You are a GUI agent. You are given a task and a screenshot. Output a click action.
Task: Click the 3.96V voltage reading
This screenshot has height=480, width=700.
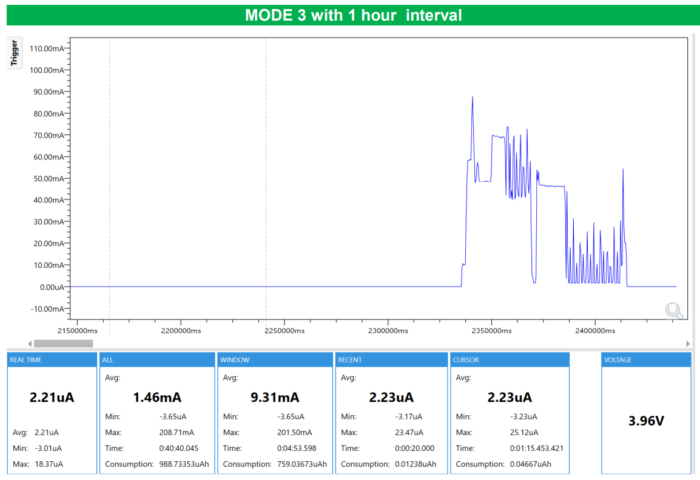(x=645, y=421)
